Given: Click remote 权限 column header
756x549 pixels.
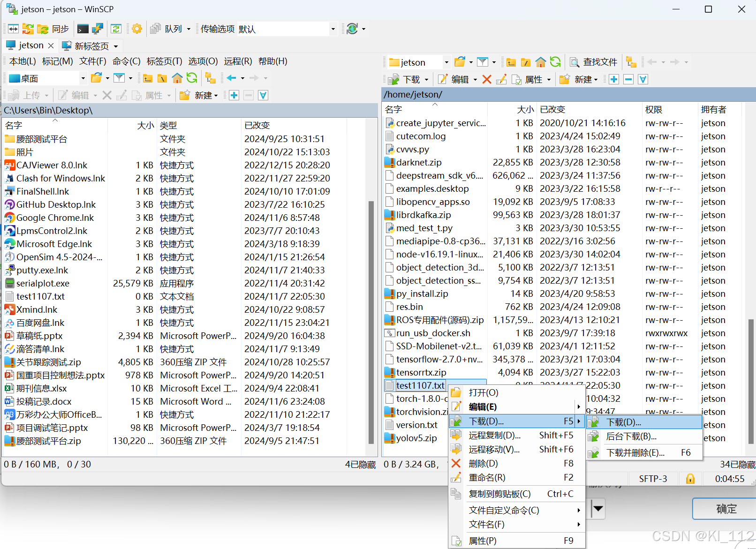Looking at the screenshot, I should click(670, 110).
